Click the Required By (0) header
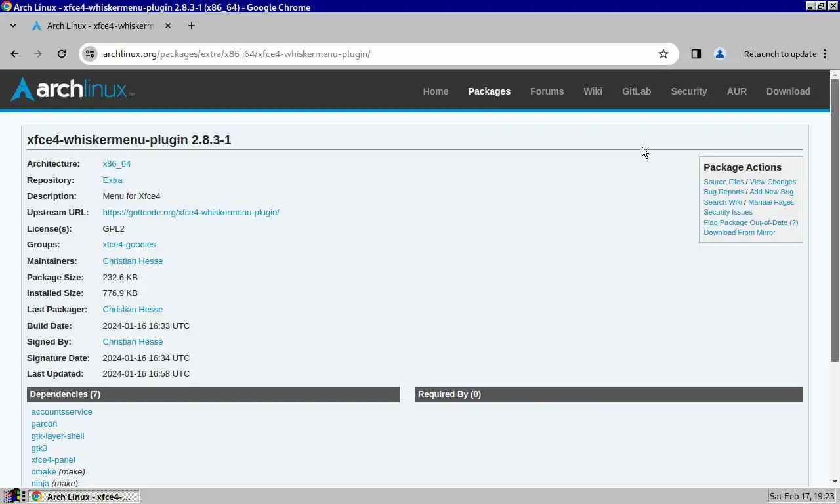Viewport: 840px width, 504px height. [609, 394]
